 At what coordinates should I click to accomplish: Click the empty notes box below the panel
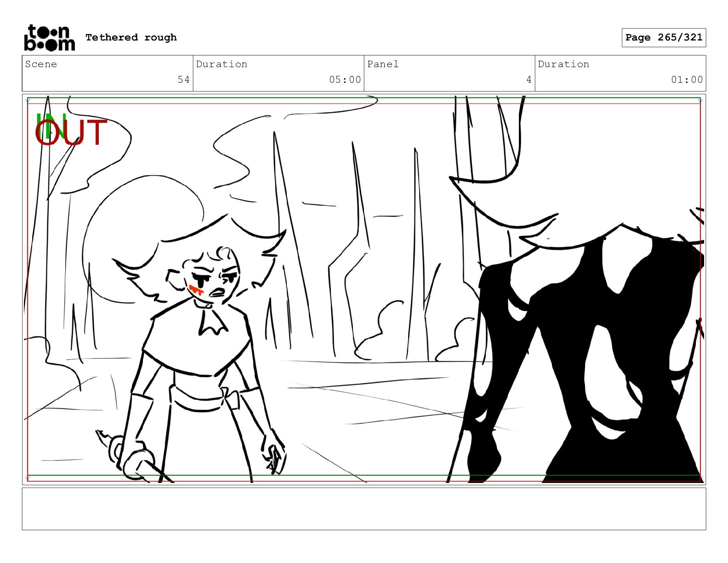tap(364, 509)
